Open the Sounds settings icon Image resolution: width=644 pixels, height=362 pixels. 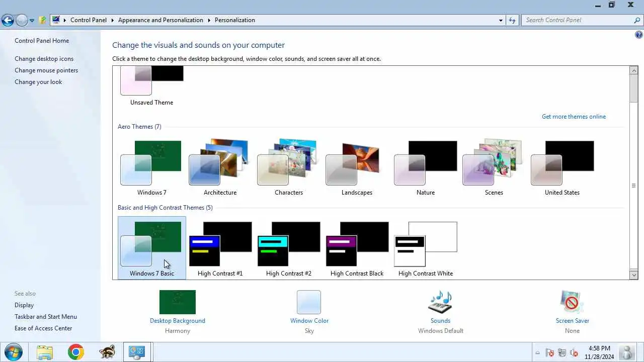(440, 302)
